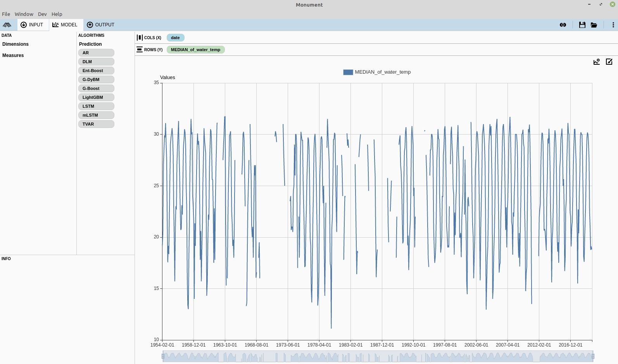Image resolution: width=618 pixels, height=364 pixels.
Task: Open the vertical three-dot options menu
Action: (613, 25)
